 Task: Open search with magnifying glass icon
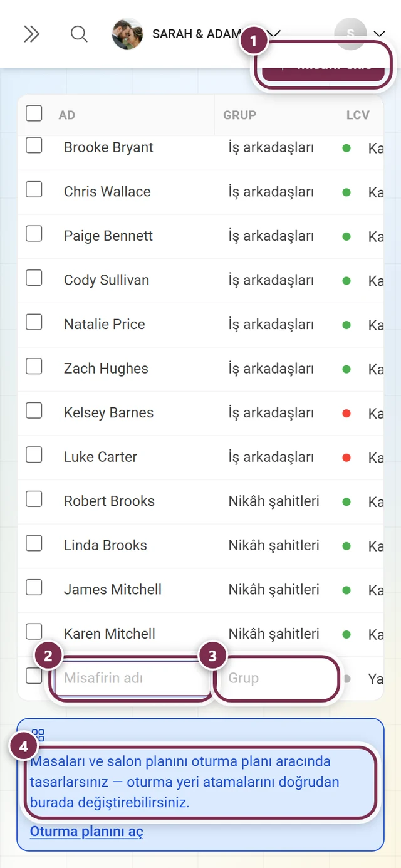79,34
